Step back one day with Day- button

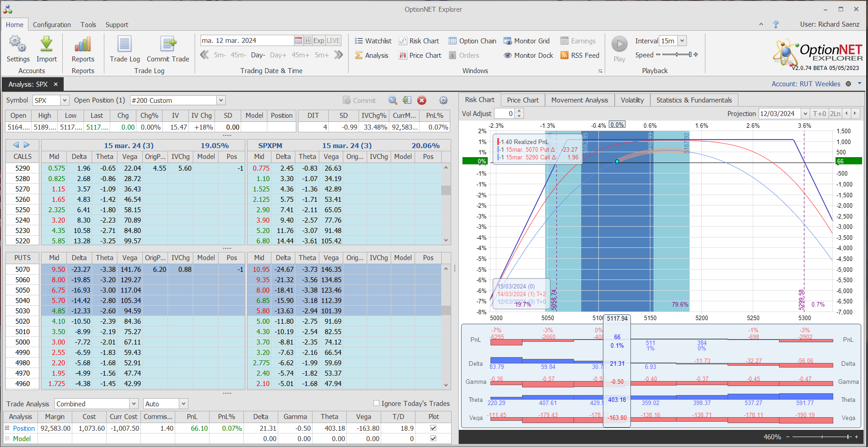(258, 55)
